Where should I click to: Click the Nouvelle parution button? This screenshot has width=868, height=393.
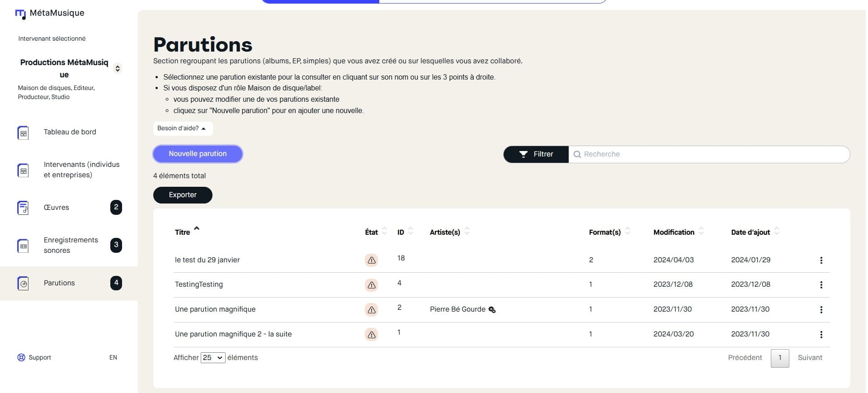click(198, 154)
